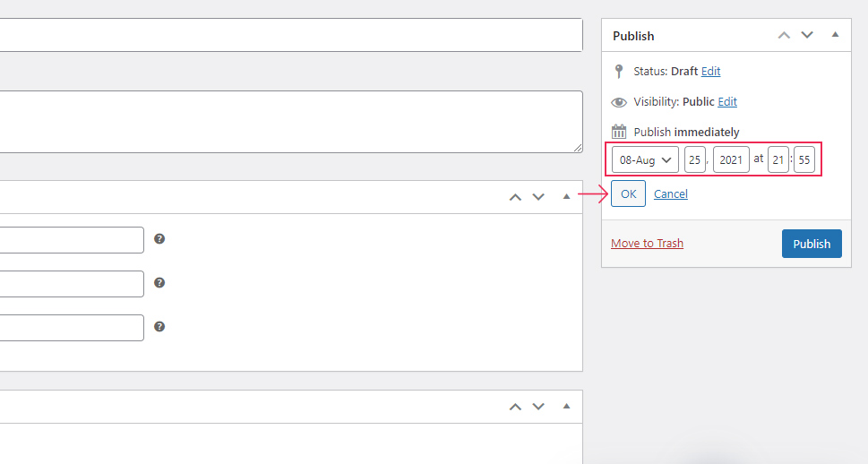
Task: Cancel the publish date edit
Action: (671, 193)
